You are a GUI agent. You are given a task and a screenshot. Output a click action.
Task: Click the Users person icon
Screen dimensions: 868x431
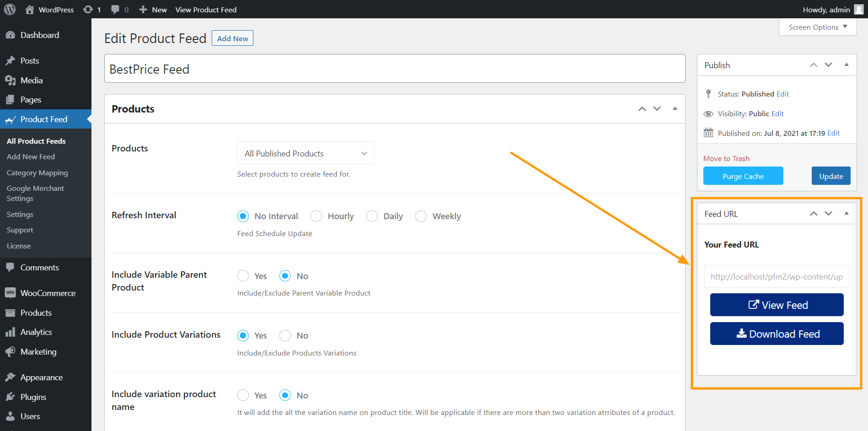pos(10,416)
